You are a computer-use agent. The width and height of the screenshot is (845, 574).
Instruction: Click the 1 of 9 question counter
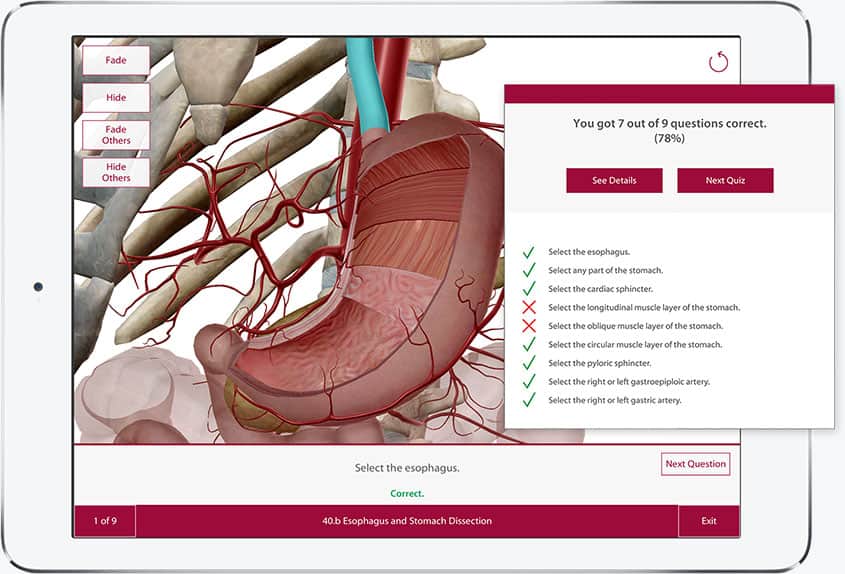[105, 521]
